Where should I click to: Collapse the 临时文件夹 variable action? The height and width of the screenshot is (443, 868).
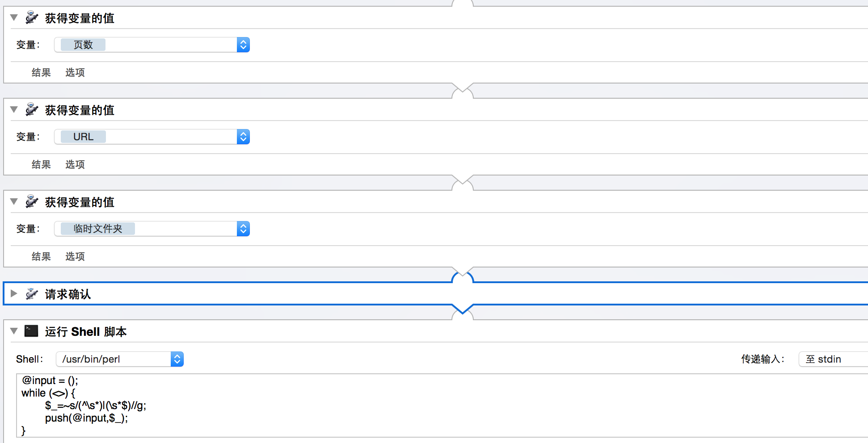pyautogui.click(x=14, y=202)
